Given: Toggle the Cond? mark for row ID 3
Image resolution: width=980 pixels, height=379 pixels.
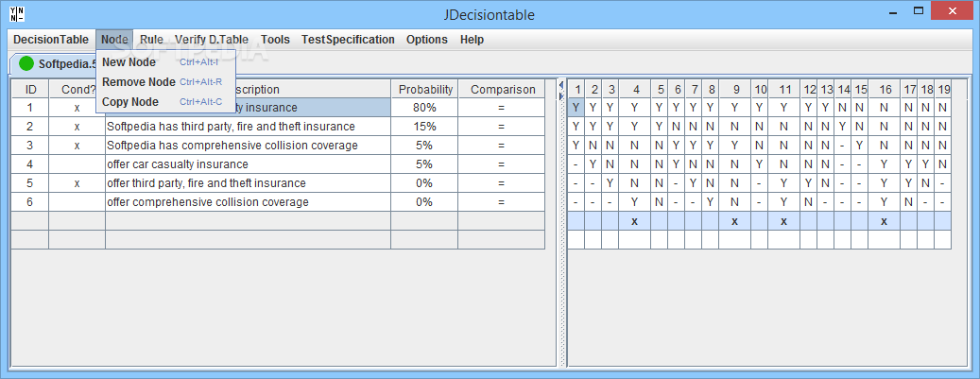Looking at the screenshot, I should 77,146.
